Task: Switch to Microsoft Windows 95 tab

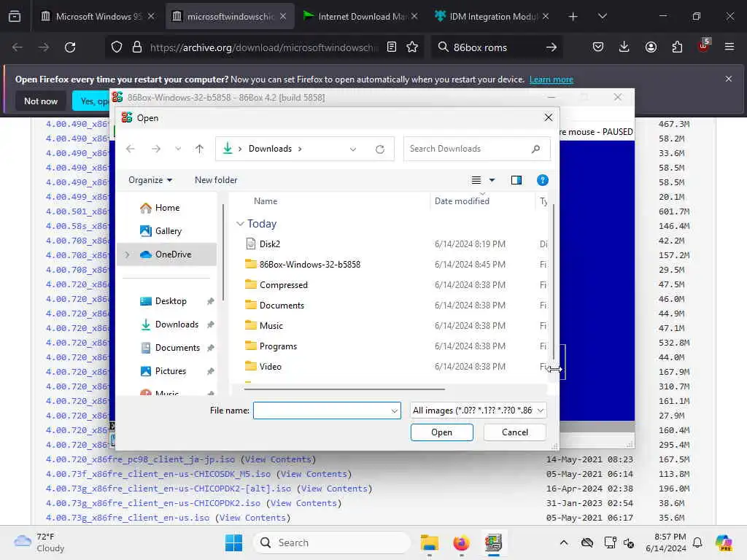Action: coord(97,17)
